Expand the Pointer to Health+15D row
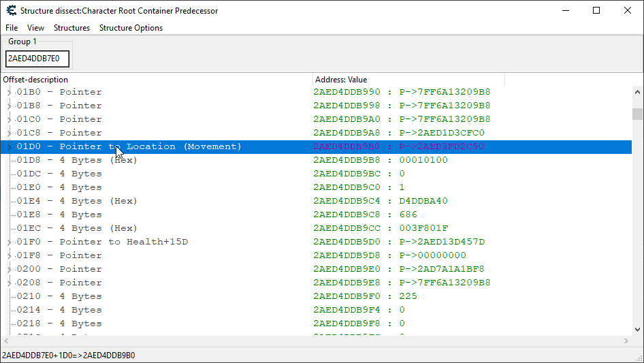Image resolution: width=644 pixels, height=363 pixels. pos(9,242)
